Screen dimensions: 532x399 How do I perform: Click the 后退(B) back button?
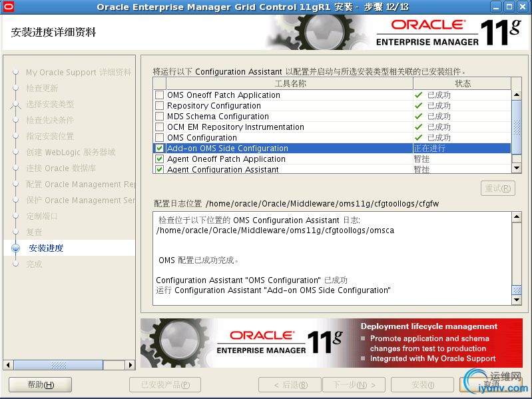point(290,385)
